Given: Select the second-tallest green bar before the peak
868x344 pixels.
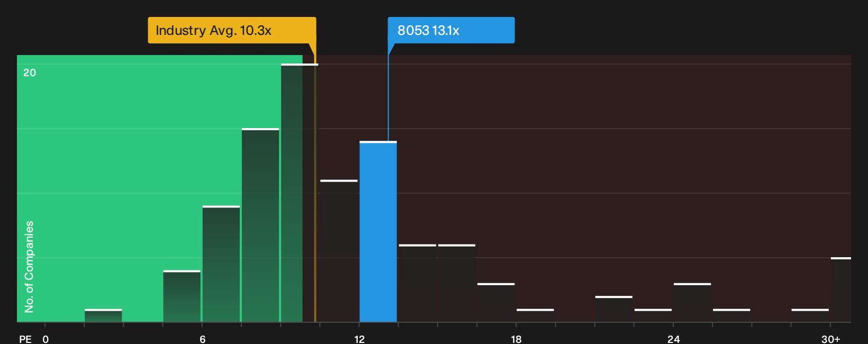Looking at the screenshot, I should click(260, 225).
